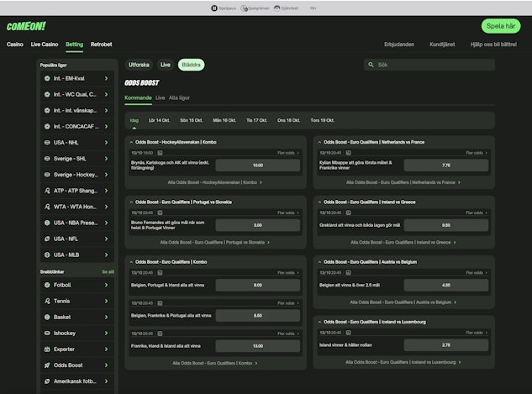Click the Tennis icon in Snabblänkar
The width and height of the screenshot is (532, 394).
[47, 301]
